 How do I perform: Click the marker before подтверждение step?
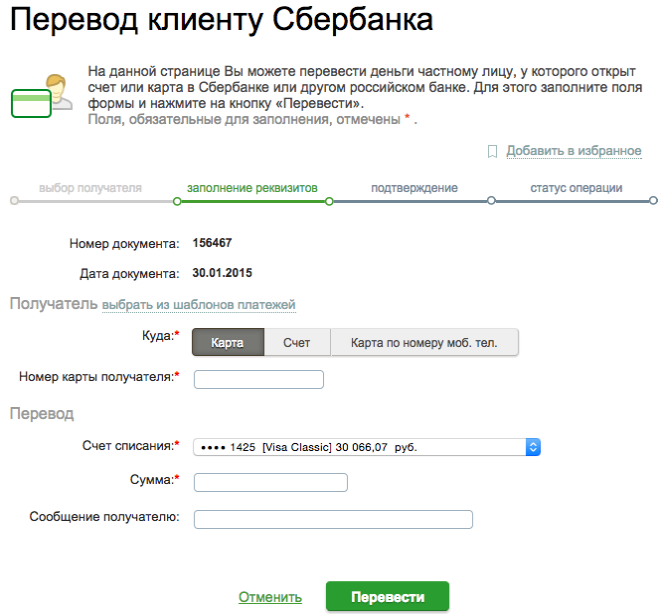[329, 201]
